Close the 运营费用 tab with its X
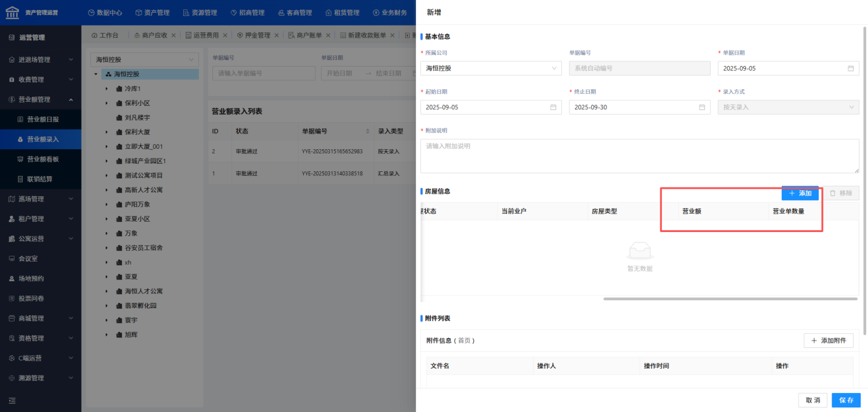The width and height of the screenshot is (868, 412). coord(225,35)
